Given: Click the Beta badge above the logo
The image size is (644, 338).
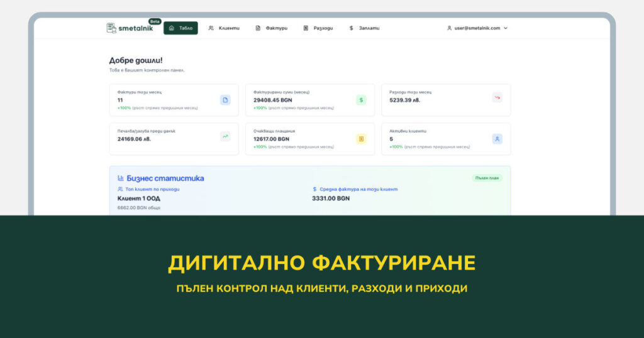Looking at the screenshot, I should 155,21.
